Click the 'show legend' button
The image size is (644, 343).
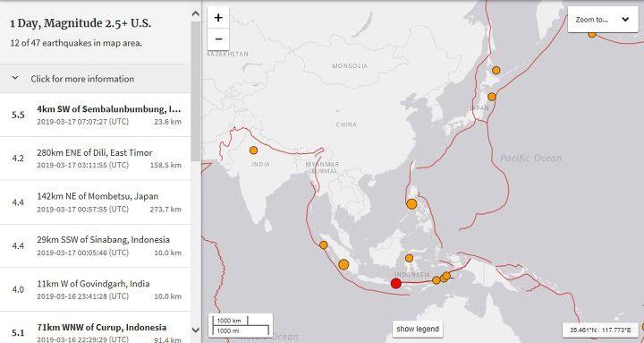(x=418, y=329)
